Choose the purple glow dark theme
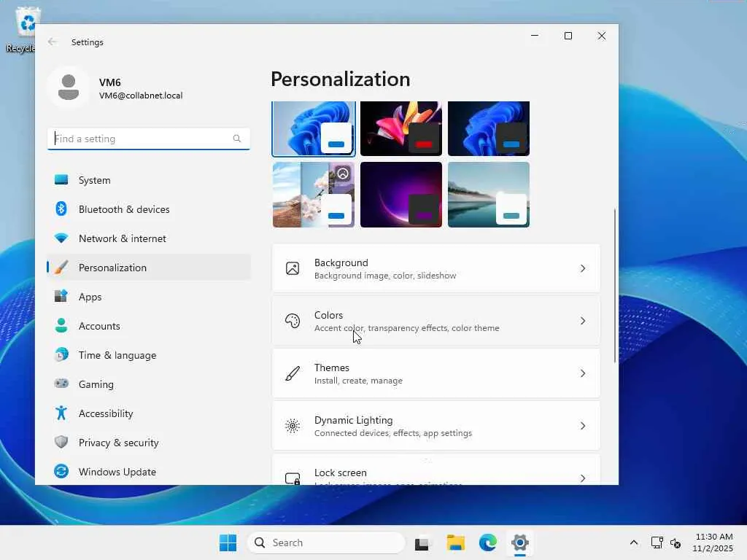 coord(401,195)
